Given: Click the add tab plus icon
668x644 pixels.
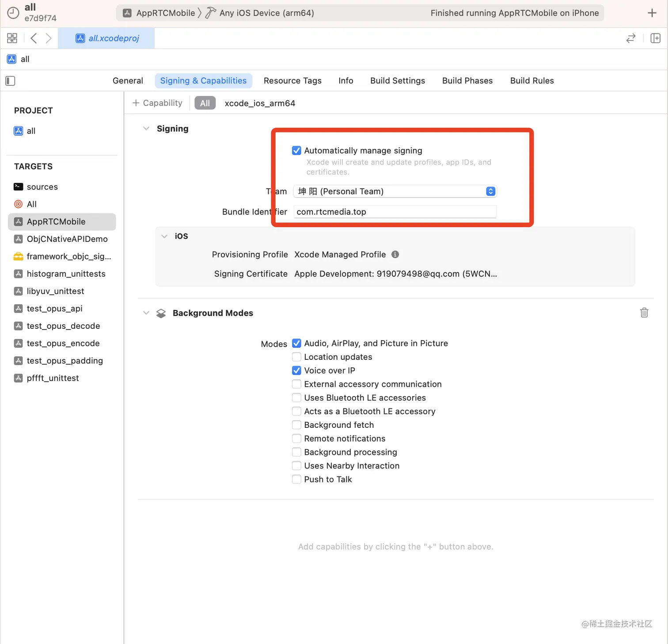Looking at the screenshot, I should [652, 13].
